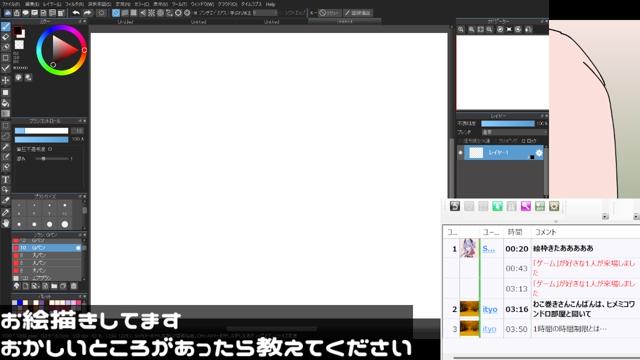Click magenta icon in comment viewer toolbar
Image resolution: width=640 pixels, height=360 pixels.
tap(525, 206)
